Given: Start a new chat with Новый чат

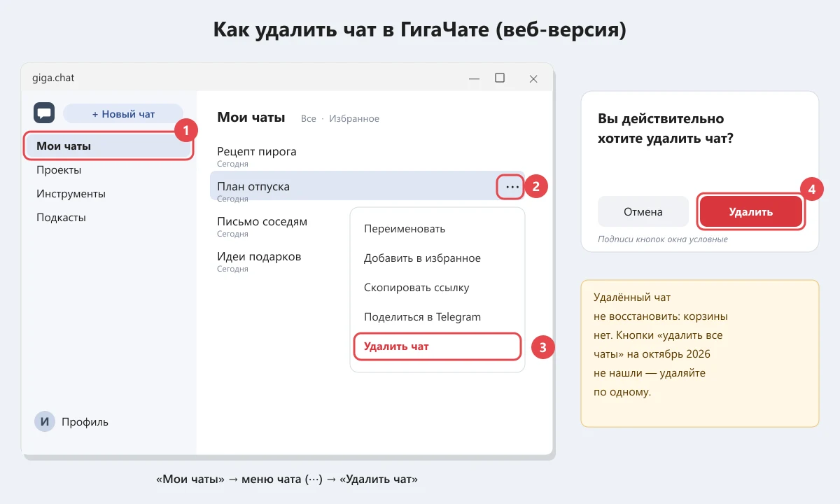Looking at the screenshot, I should click(123, 113).
